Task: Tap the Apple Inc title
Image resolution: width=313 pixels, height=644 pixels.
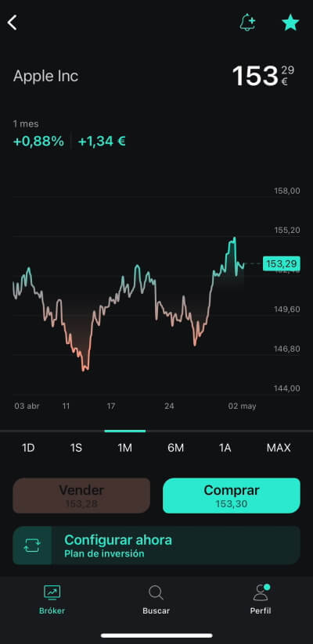Action: coord(45,76)
